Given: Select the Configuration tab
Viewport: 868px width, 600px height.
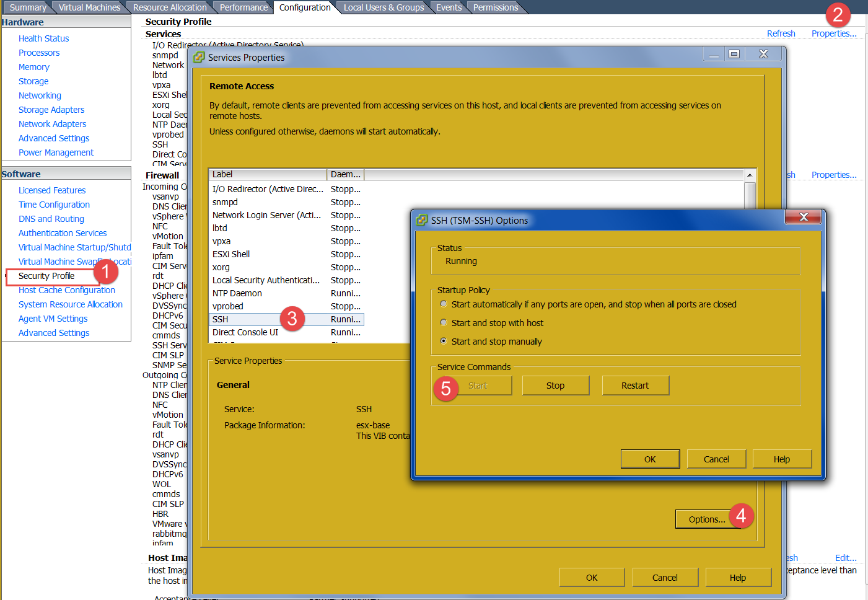Looking at the screenshot, I should pos(305,7).
